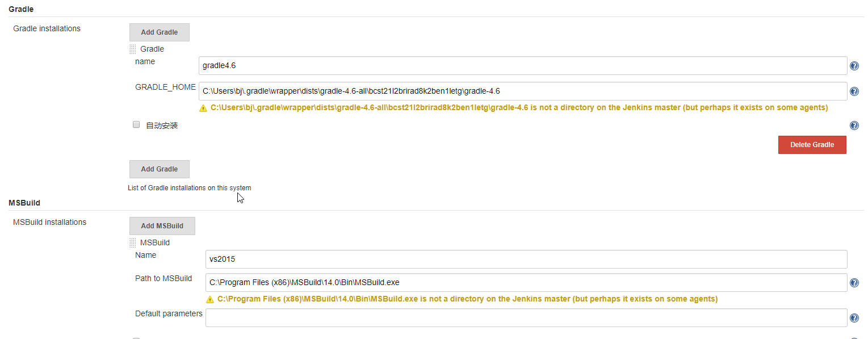Click the Add MSBuild button
The image size is (868, 339).
click(x=162, y=226)
